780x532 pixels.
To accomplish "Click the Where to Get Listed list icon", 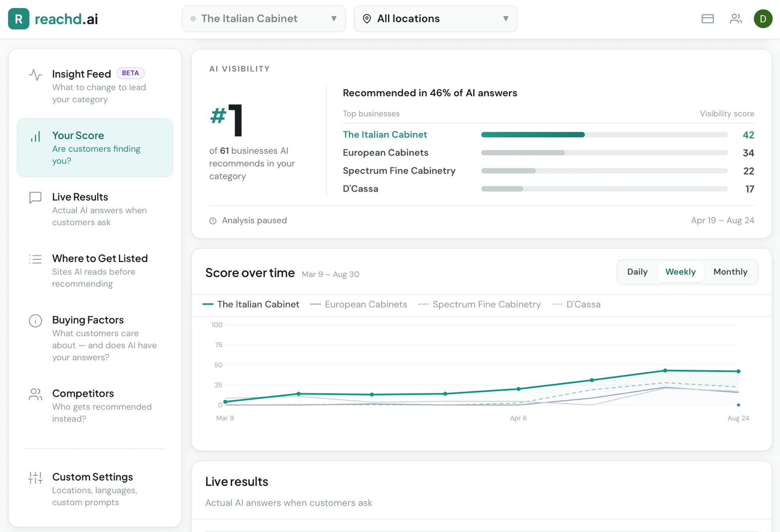I will click(35, 259).
